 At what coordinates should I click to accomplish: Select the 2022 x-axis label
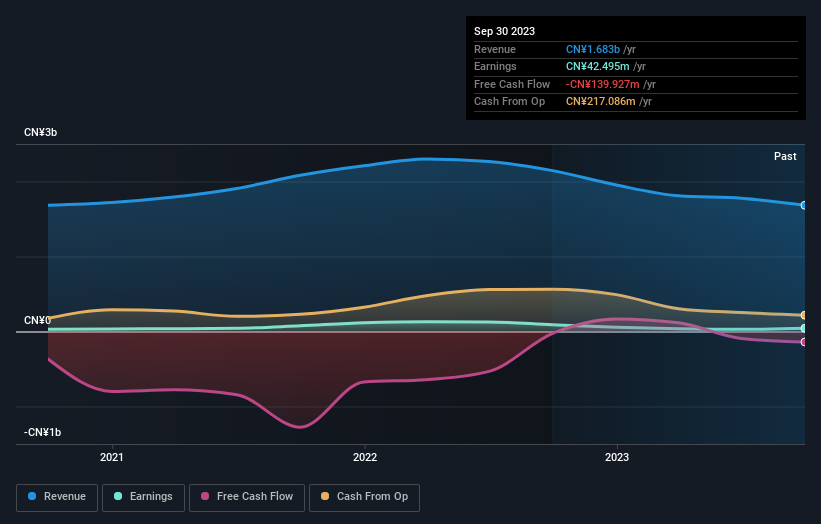[x=365, y=457]
